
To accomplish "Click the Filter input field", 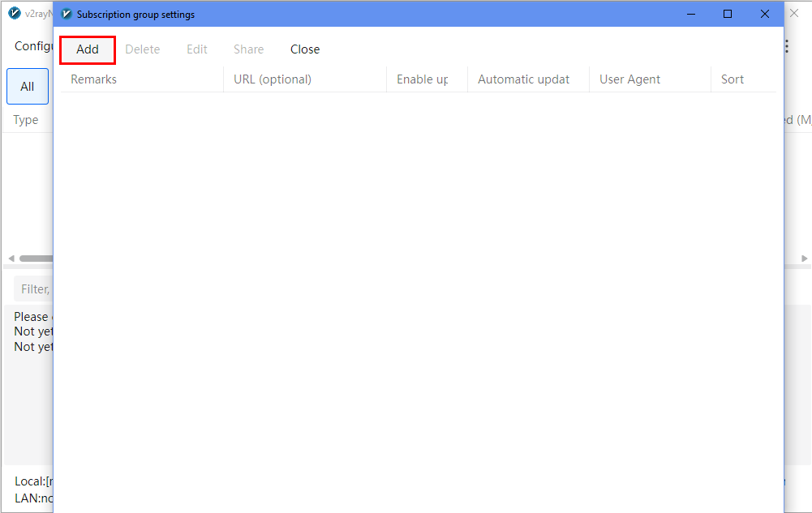I will 35,289.
